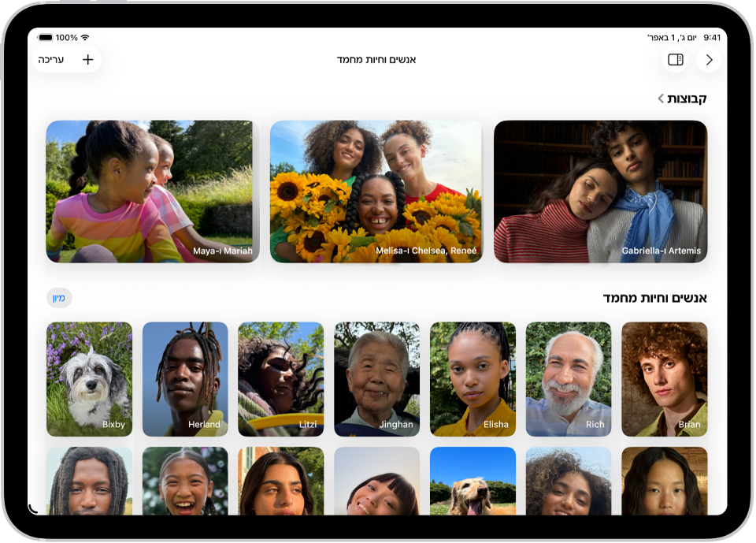
Task: Tap the 9:41 clock in status bar
Action: coord(712,38)
